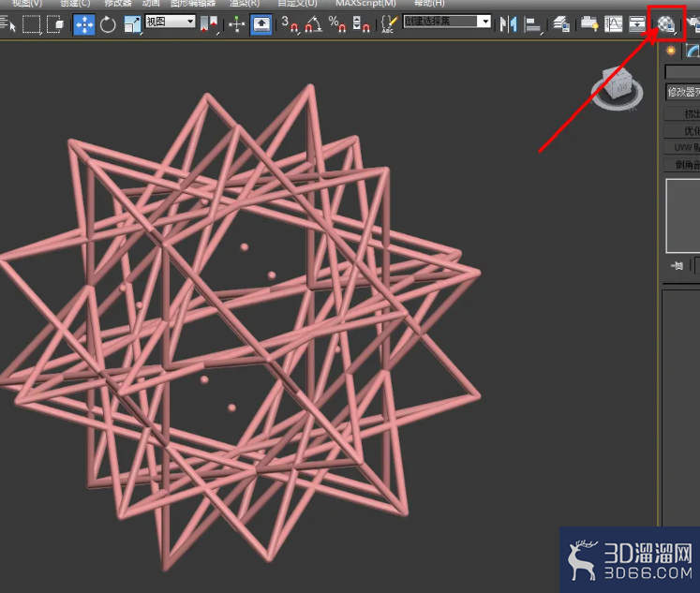Viewport: 700px width, 593px height.
Task: Click the 优化 modifier button
Action: pyautogui.click(x=682, y=131)
